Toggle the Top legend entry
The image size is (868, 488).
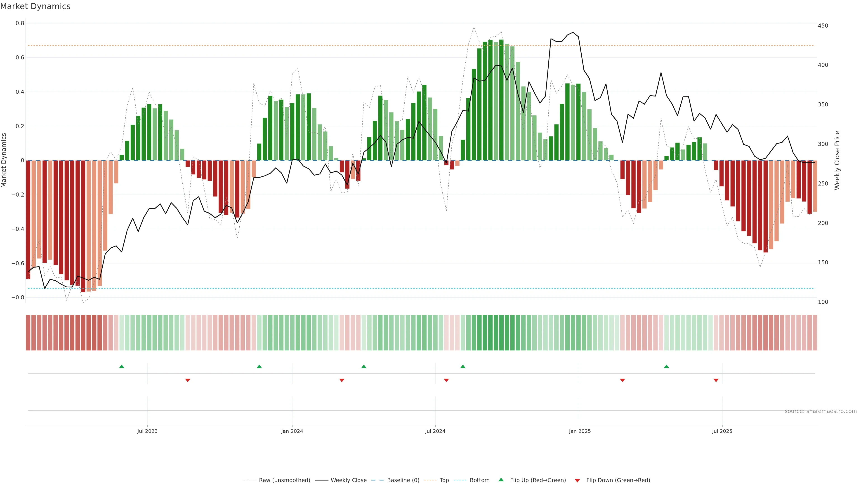pyautogui.click(x=444, y=480)
